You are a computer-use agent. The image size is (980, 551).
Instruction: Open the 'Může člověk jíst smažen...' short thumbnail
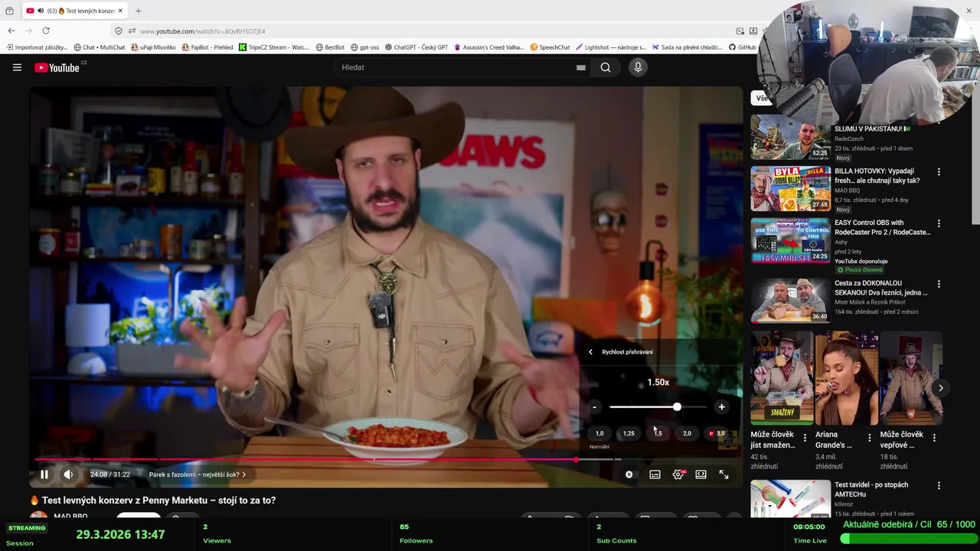point(782,378)
